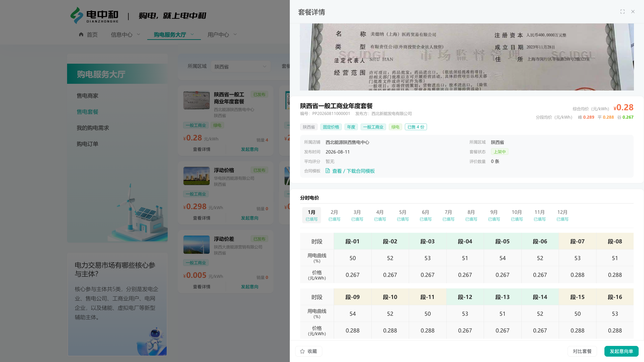Image resolution: width=644 pixels, height=362 pixels.
Task: Click the home icon beside 首页
Action: point(81,34)
